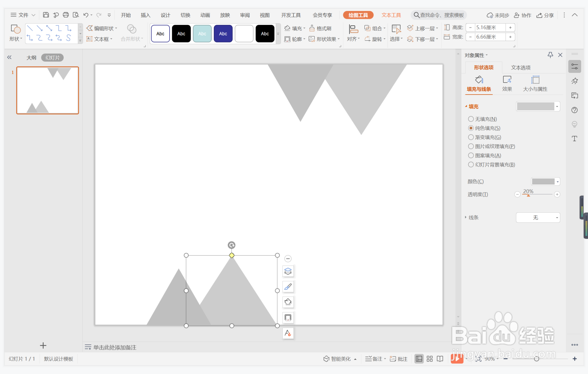Click the rotate handle above the selected triangle
Viewport: 588px width, 374px height.
[231, 245]
